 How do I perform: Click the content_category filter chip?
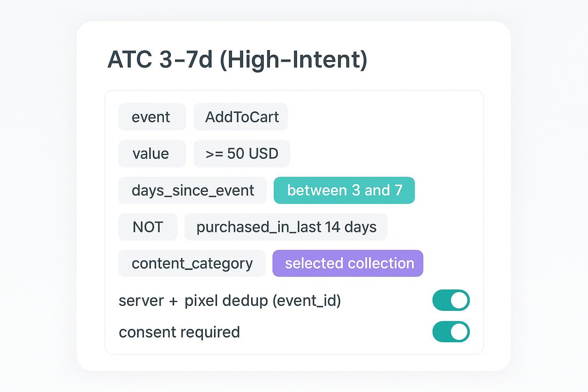click(x=192, y=263)
